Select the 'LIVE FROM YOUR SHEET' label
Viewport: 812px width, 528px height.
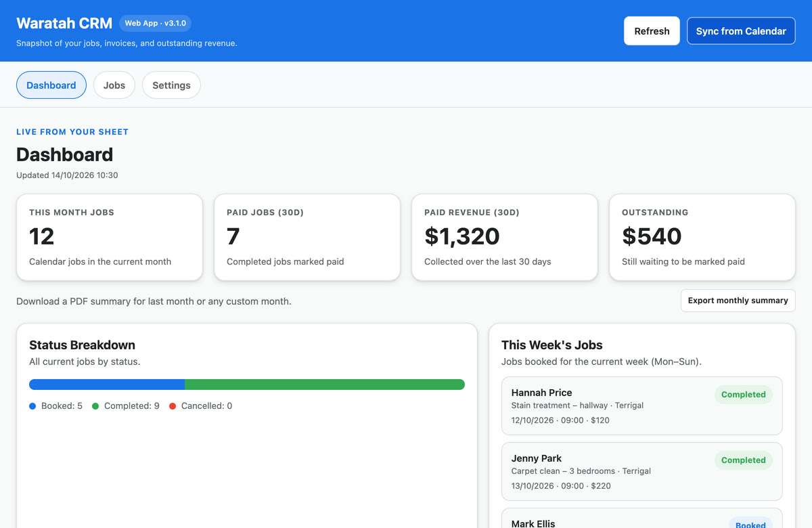click(72, 132)
